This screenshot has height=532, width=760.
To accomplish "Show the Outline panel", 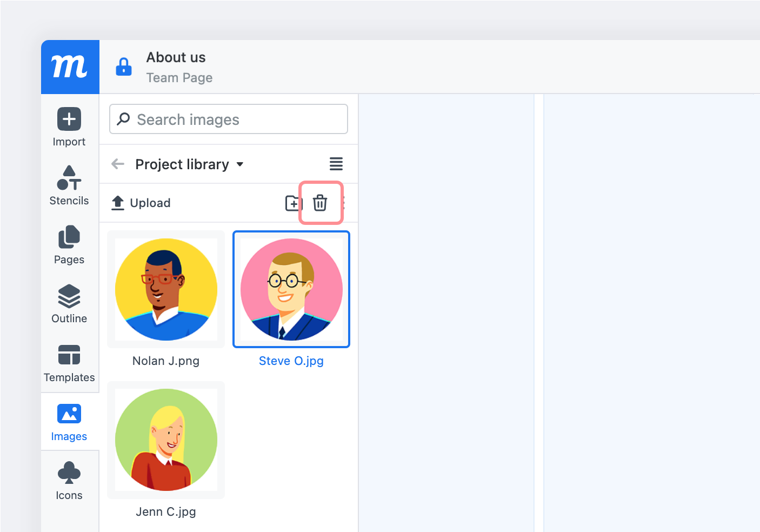I will tap(69, 303).
